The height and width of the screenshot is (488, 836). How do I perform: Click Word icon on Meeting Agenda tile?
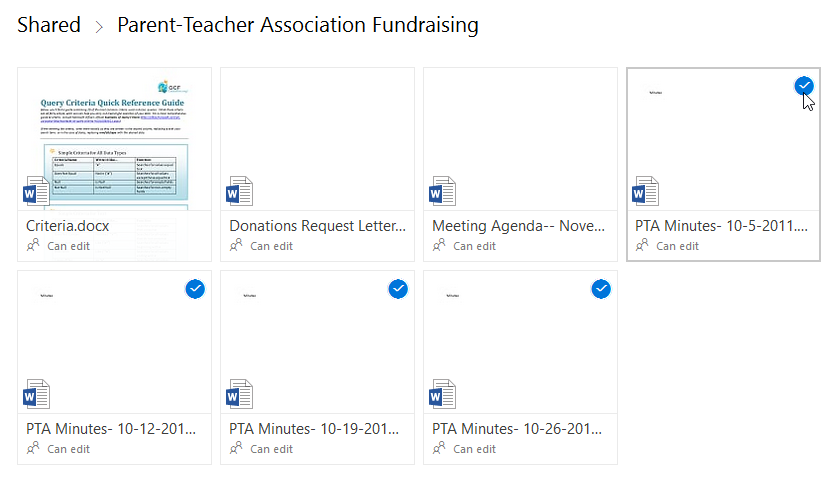[441, 191]
